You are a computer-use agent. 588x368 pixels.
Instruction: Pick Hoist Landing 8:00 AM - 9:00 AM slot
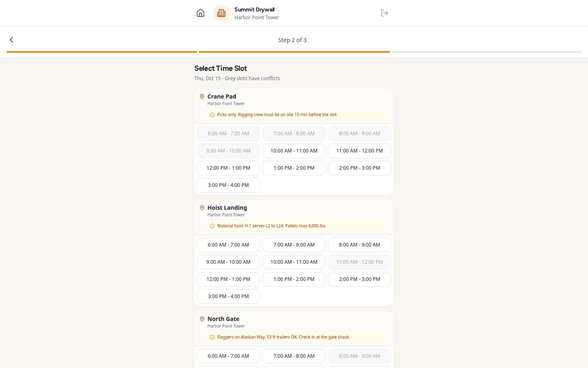(x=359, y=245)
